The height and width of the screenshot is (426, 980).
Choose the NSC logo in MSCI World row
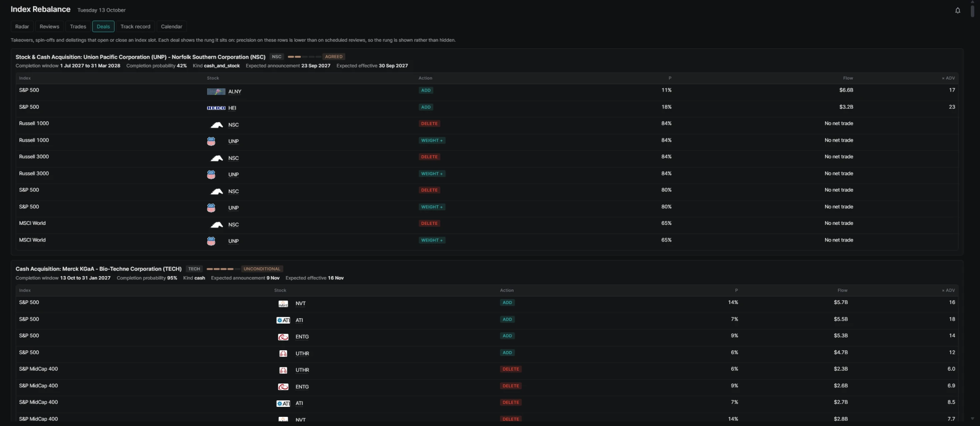pos(217,224)
